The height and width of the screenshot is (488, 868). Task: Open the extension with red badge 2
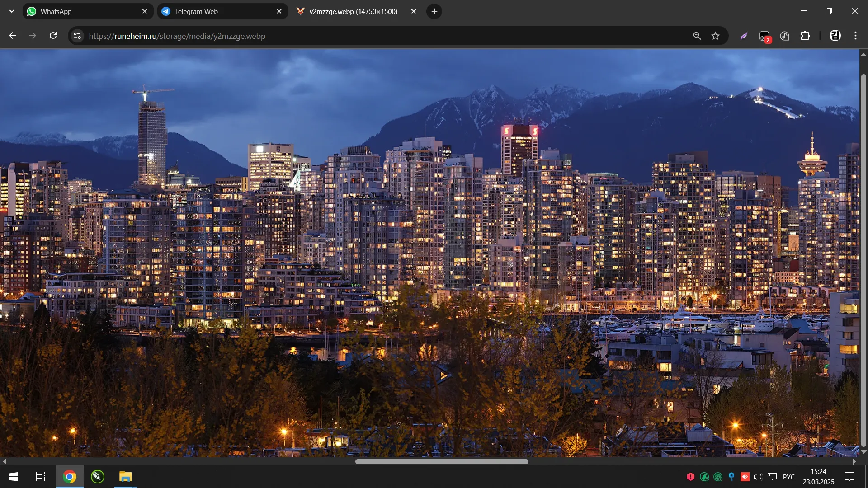point(764,36)
